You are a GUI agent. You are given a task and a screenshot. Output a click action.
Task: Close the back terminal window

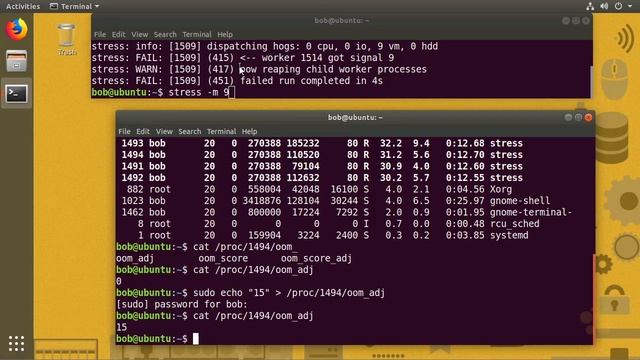tap(586, 20)
